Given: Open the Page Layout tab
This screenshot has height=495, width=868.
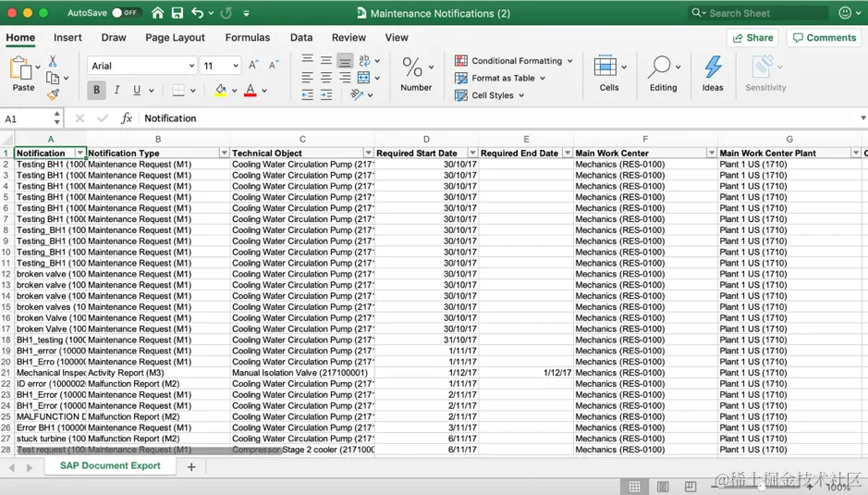Looking at the screenshot, I should click(175, 38).
